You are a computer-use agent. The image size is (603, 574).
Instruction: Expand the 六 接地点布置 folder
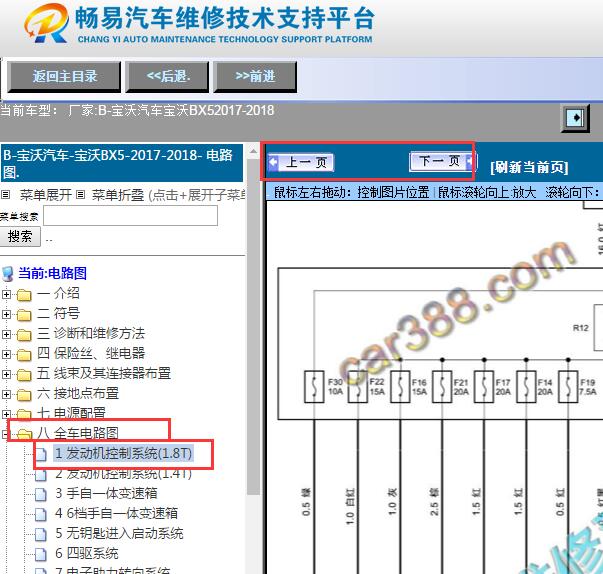pos(6,394)
